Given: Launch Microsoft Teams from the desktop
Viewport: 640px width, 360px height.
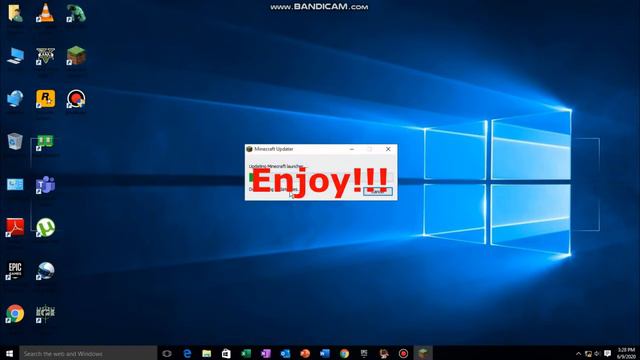Looking at the screenshot, I should tap(45, 185).
